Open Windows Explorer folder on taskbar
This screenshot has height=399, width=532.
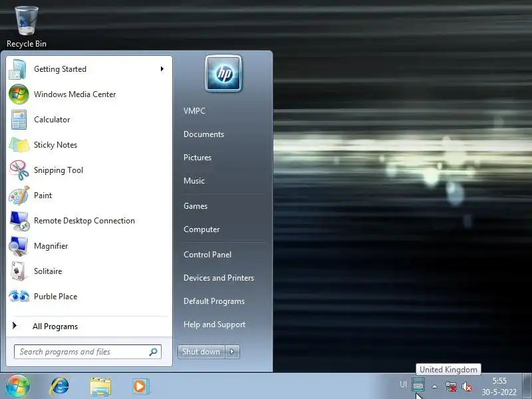pos(100,387)
